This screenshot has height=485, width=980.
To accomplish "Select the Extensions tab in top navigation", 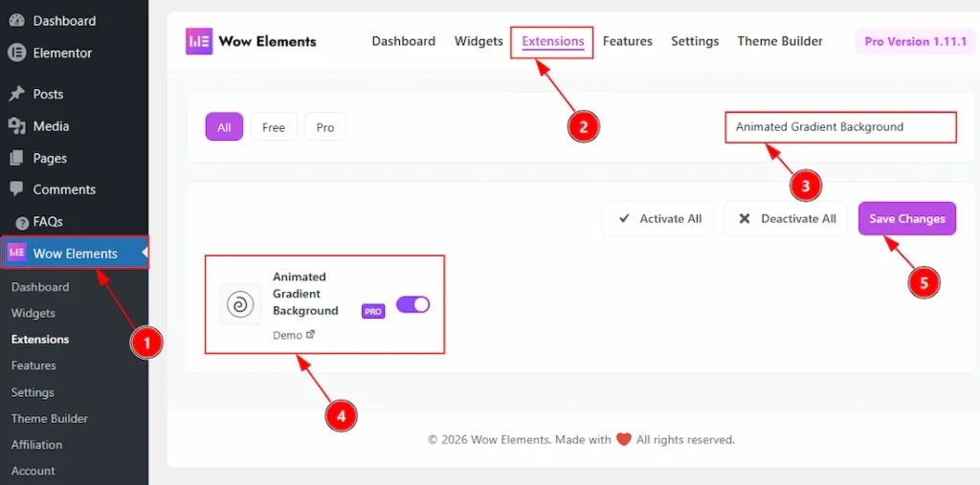I will point(553,41).
